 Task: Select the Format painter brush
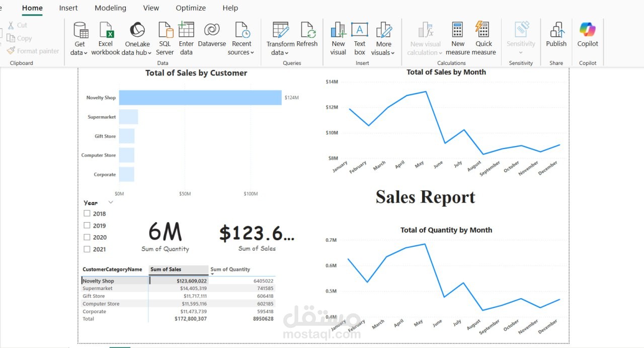pos(11,51)
